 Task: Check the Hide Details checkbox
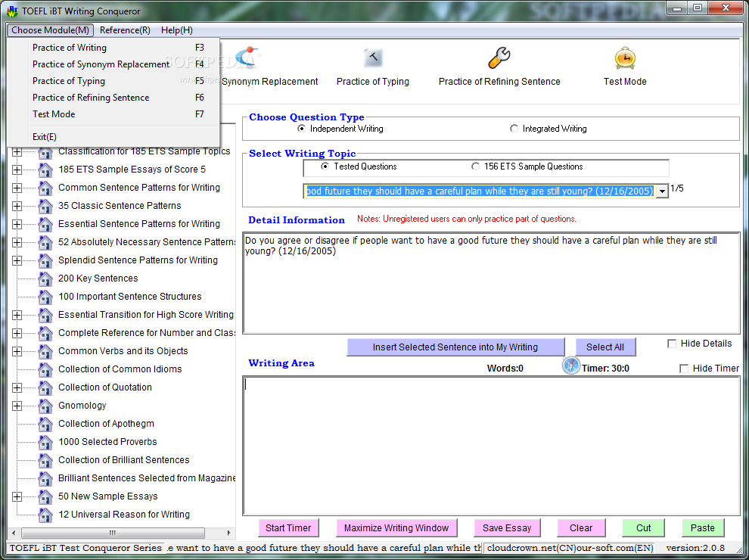click(672, 344)
